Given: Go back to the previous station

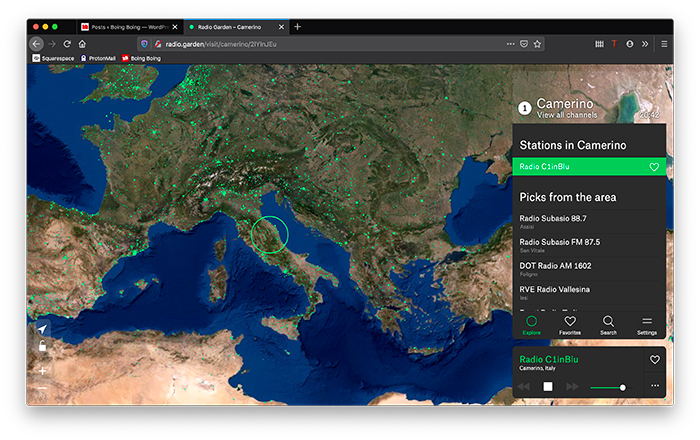Looking at the screenshot, I should 523,386.
